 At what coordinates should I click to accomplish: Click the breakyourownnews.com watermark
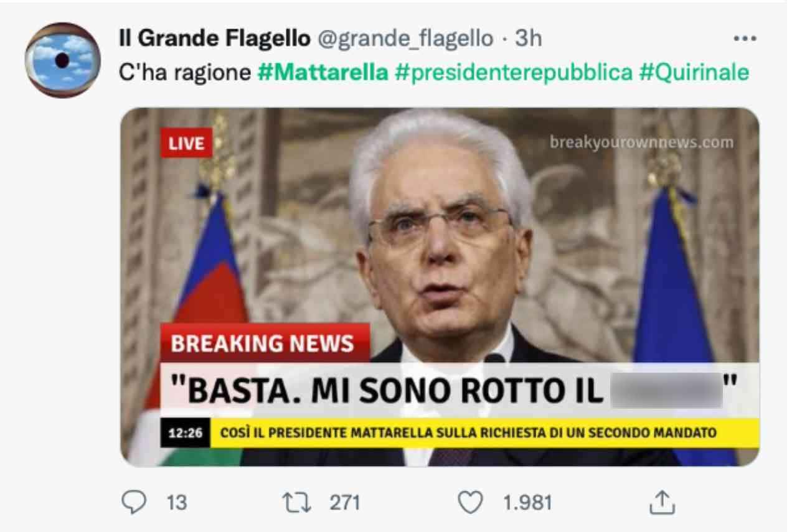(x=641, y=143)
